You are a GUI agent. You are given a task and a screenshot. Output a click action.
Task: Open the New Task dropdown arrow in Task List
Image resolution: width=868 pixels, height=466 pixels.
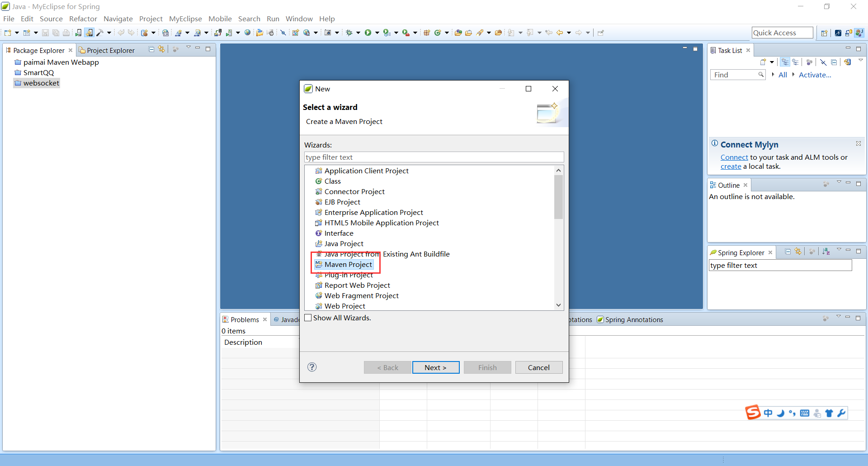click(x=772, y=62)
